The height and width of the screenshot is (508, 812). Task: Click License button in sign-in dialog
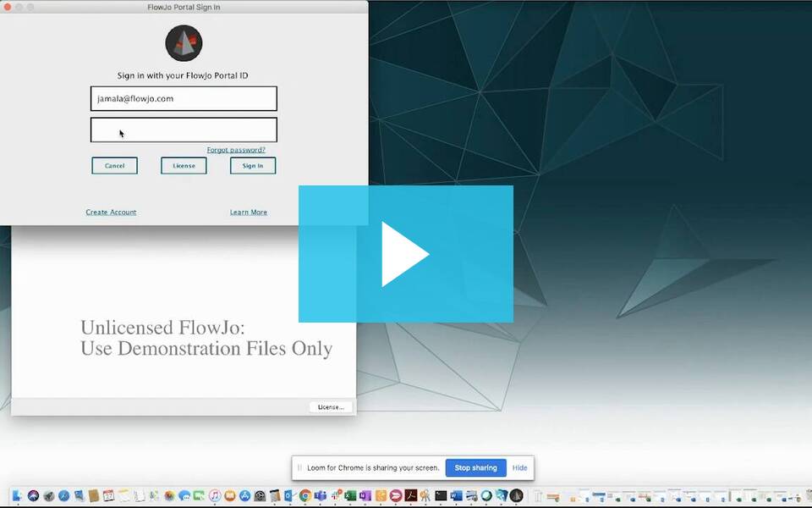tap(184, 166)
